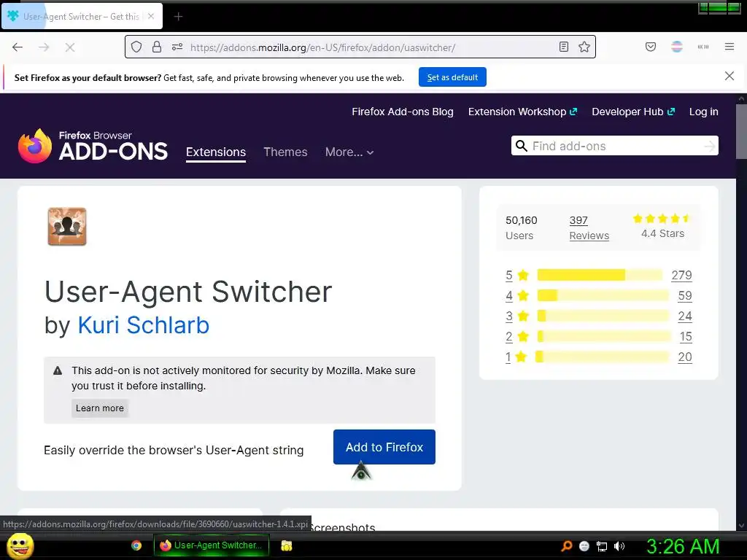Image resolution: width=747 pixels, height=560 pixels.
Task: Click the warning triangle icon
Action: (x=58, y=370)
